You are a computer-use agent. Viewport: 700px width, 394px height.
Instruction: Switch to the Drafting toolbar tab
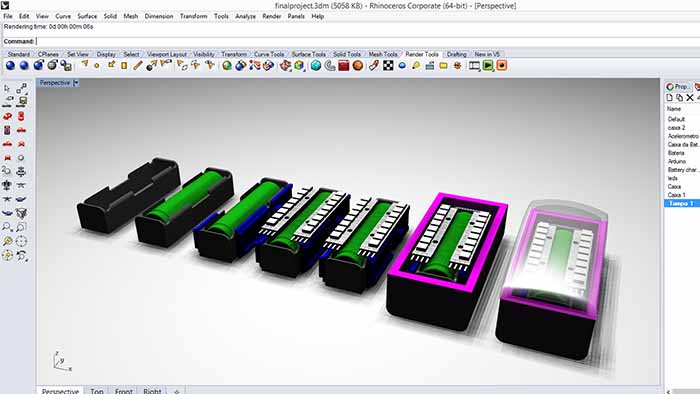coord(456,54)
